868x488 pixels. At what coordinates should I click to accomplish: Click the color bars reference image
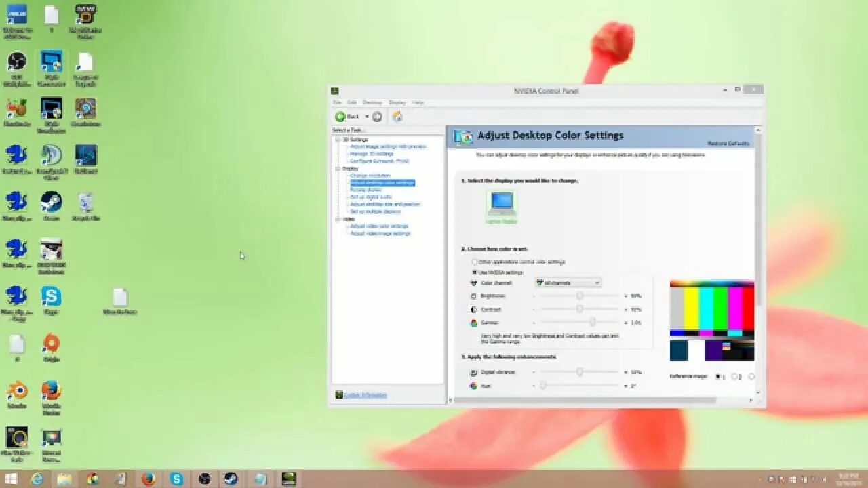click(x=712, y=321)
